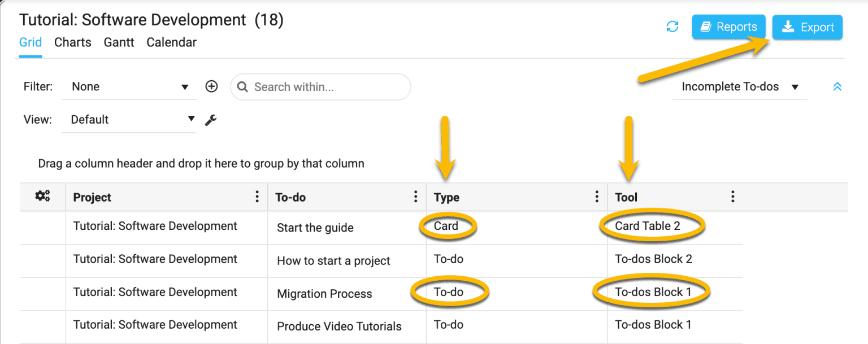
Task: Switch to the Gantt tab
Action: click(119, 42)
